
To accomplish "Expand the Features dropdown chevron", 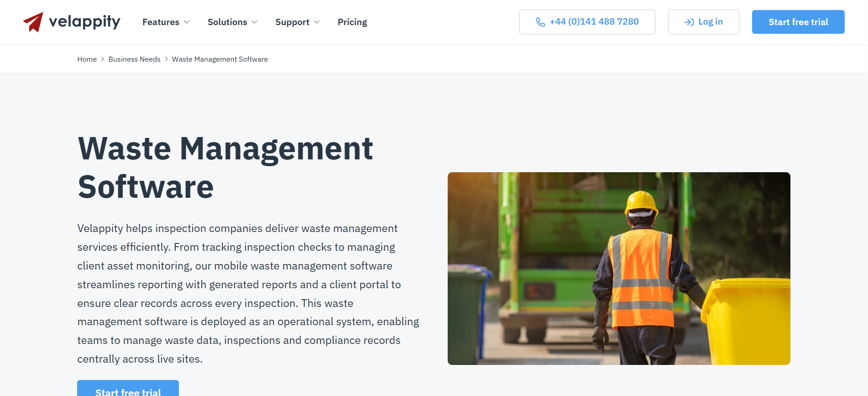I will point(187,22).
